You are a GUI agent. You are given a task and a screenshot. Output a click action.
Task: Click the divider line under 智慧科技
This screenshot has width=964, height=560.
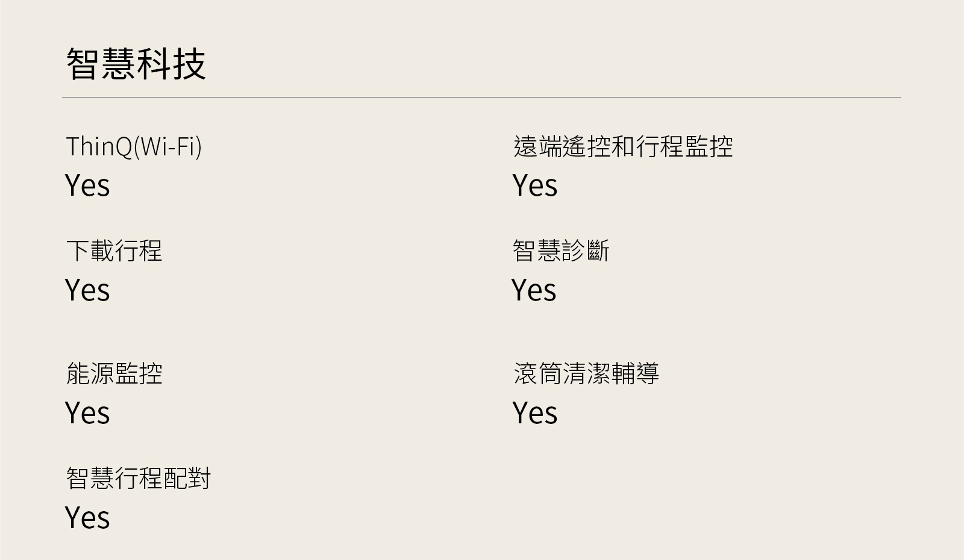point(481,97)
